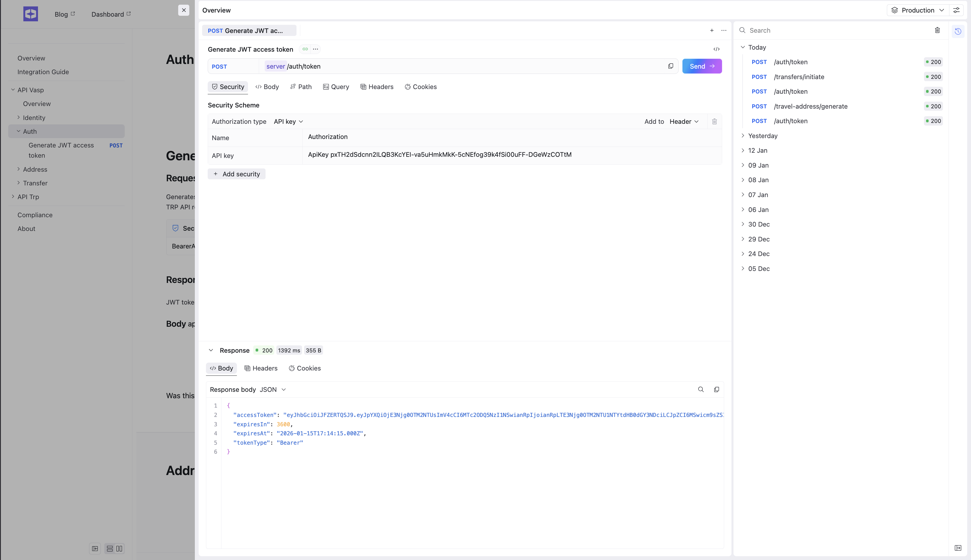
Task: Open the Authorization type API key dropdown
Action: [x=288, y=121]
